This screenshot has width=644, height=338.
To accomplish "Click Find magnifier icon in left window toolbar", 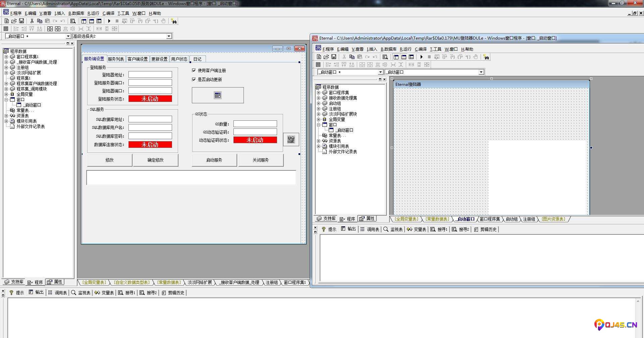I will click(73, 21).
